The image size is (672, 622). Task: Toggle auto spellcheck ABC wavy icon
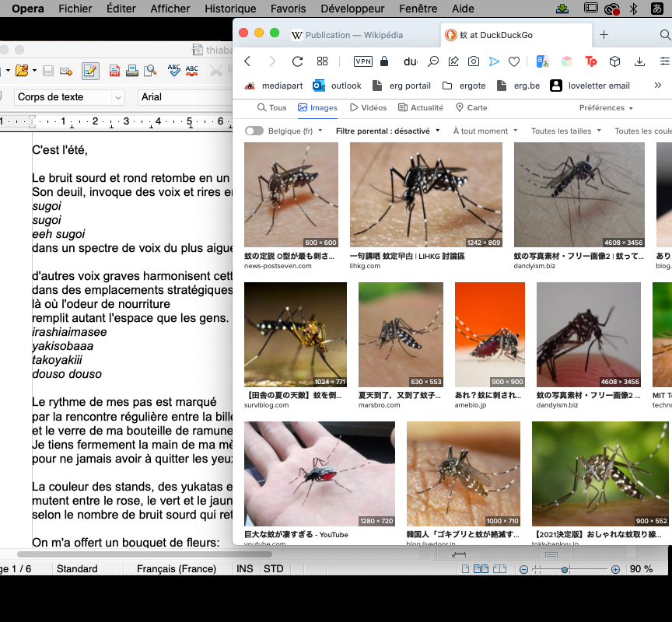(192, 71)
